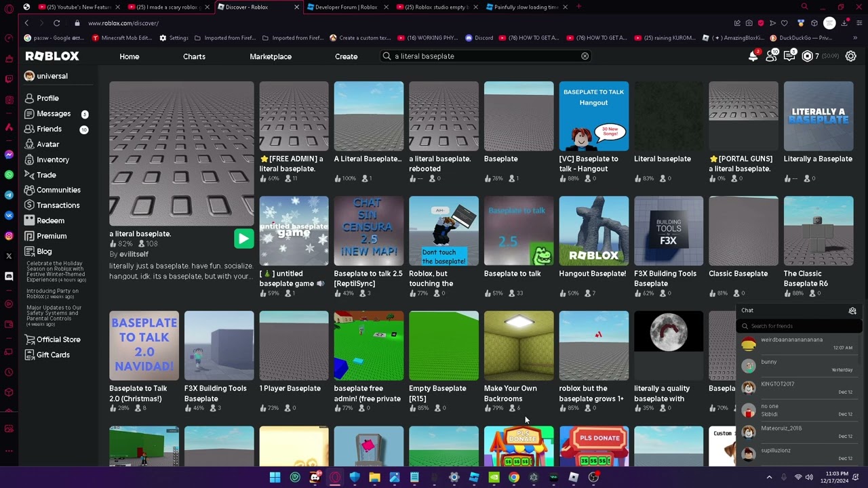Reload the page with the refresh button
This screenshot has height=488, width=868.
pos(57,23)
